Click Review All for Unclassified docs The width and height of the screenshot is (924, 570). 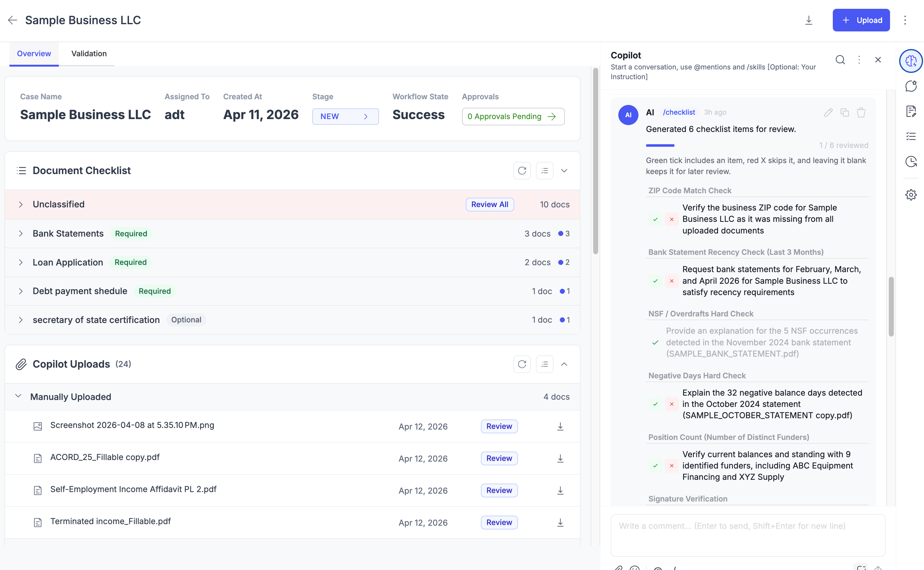[x=489, y=204]
